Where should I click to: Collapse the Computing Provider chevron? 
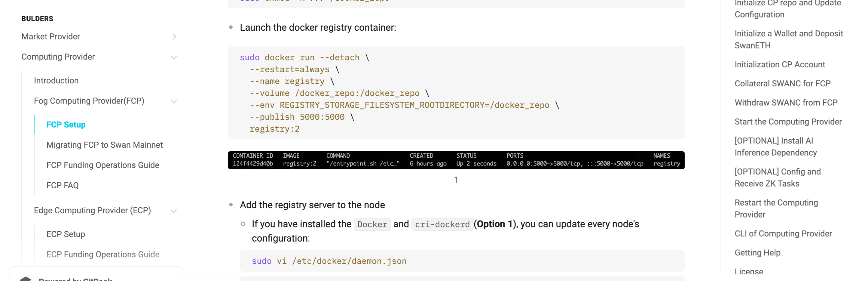point(174,57)
